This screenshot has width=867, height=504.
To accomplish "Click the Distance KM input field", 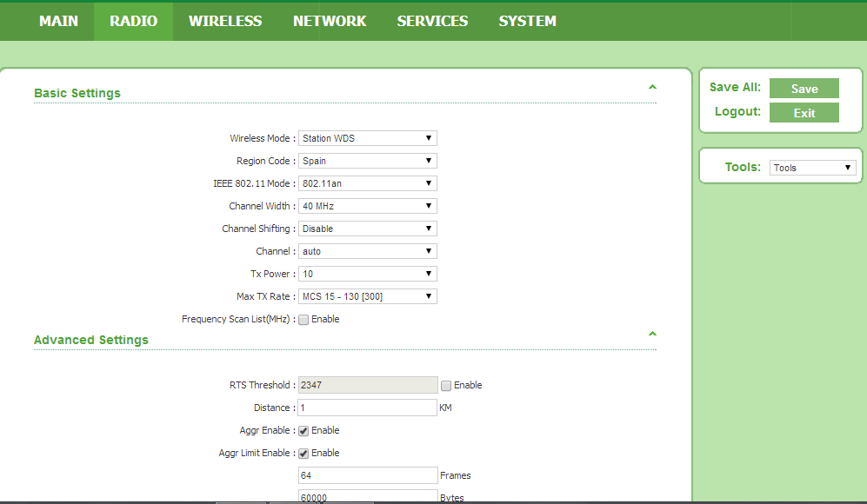I will [x=367, y=408].
